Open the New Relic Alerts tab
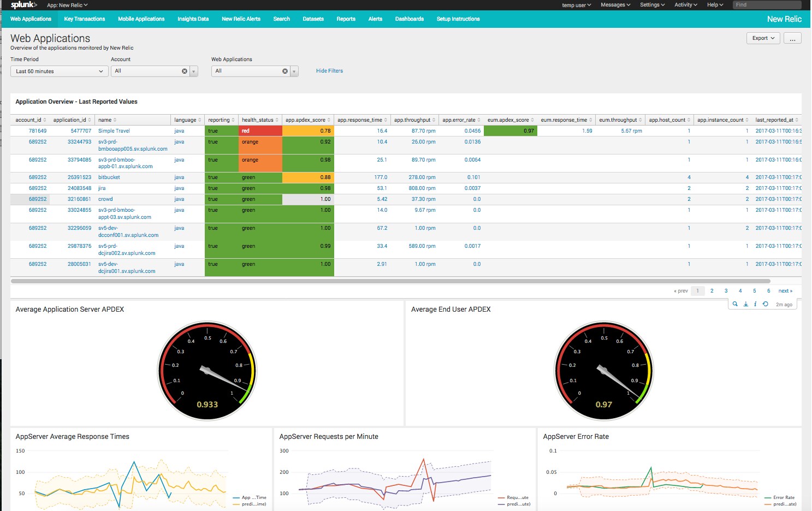Viewport: 812px width, 511px height. [x=241, y=19]
